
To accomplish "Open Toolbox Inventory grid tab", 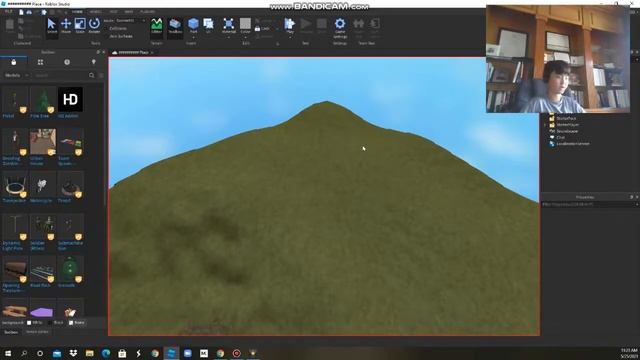I will click(40, 62).
